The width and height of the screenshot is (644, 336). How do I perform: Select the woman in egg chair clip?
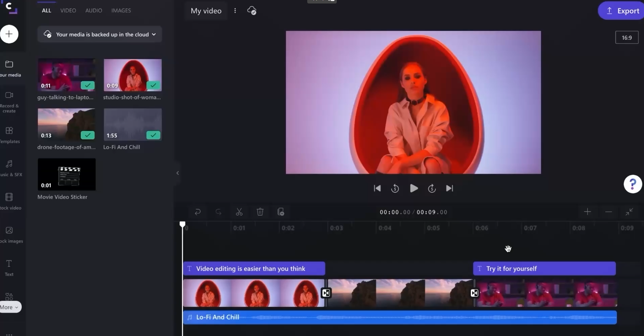pyautogui.click(x=254, y=293)
